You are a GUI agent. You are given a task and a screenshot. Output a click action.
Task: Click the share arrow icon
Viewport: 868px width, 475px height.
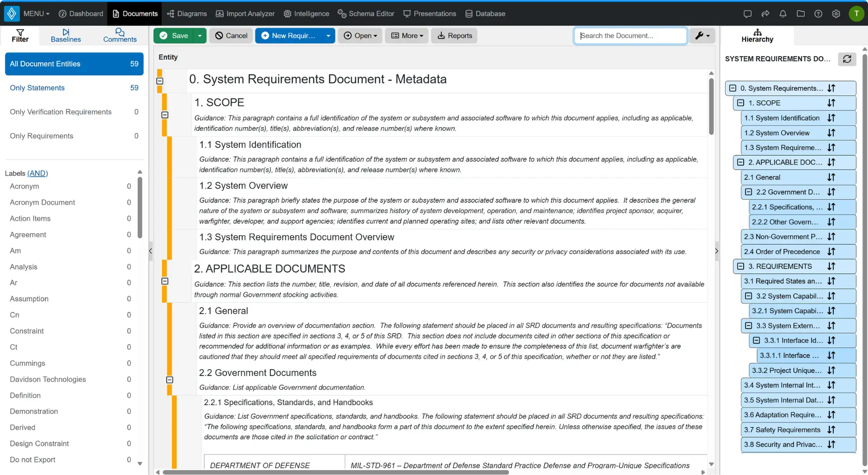coord(765,14)
